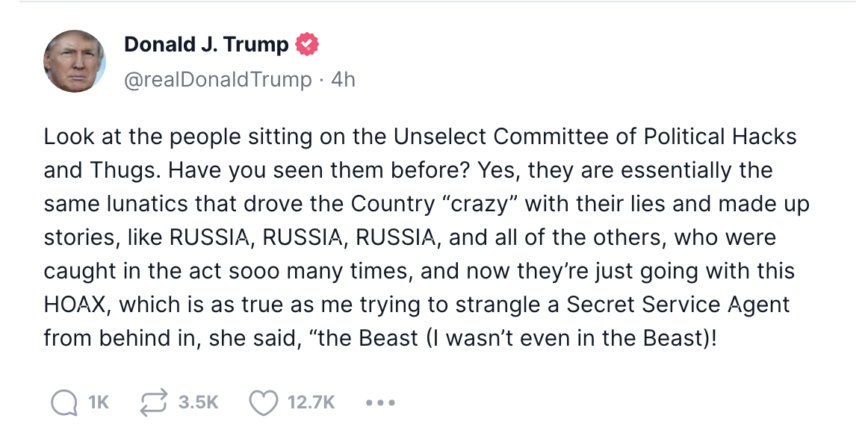Click the 3.5K ReTruth count
The image size is (868, 445).
pyautogui.click(x=199, y=403)
